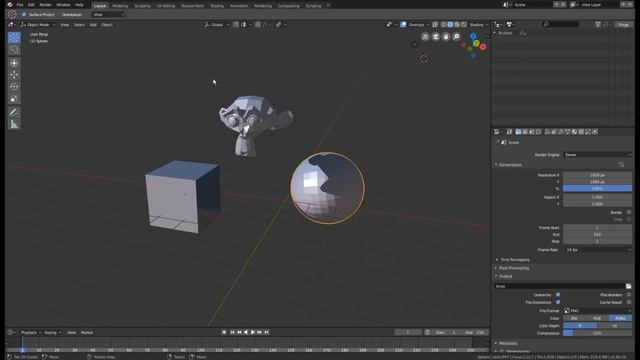Jump to the timeline end frame button

click(267, 332)
